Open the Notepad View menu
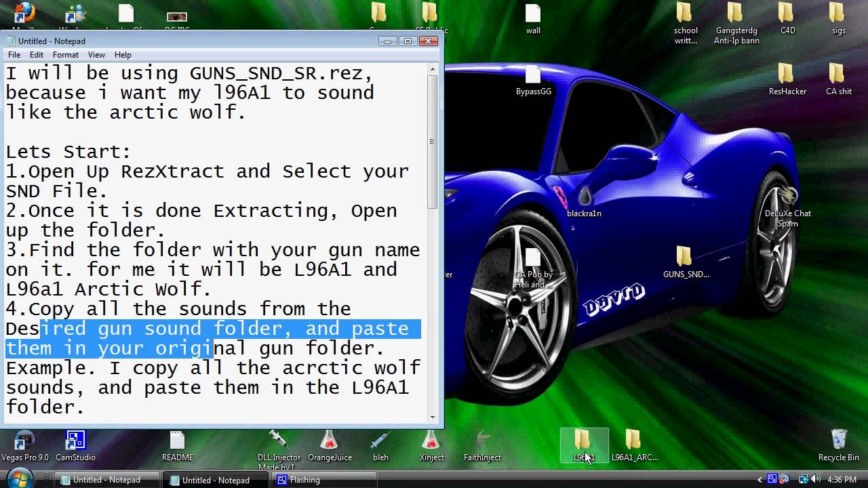The image size is (868, 488). click(x=96, y=55)
